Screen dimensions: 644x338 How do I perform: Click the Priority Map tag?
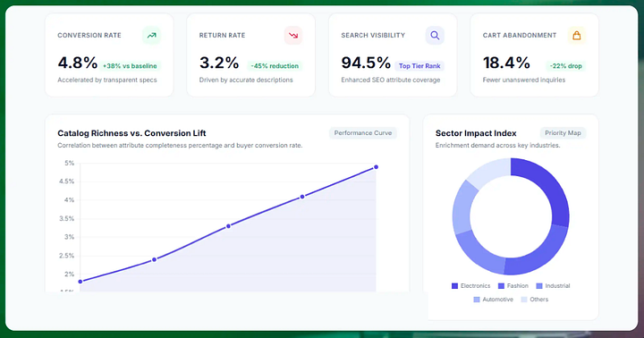563,133
